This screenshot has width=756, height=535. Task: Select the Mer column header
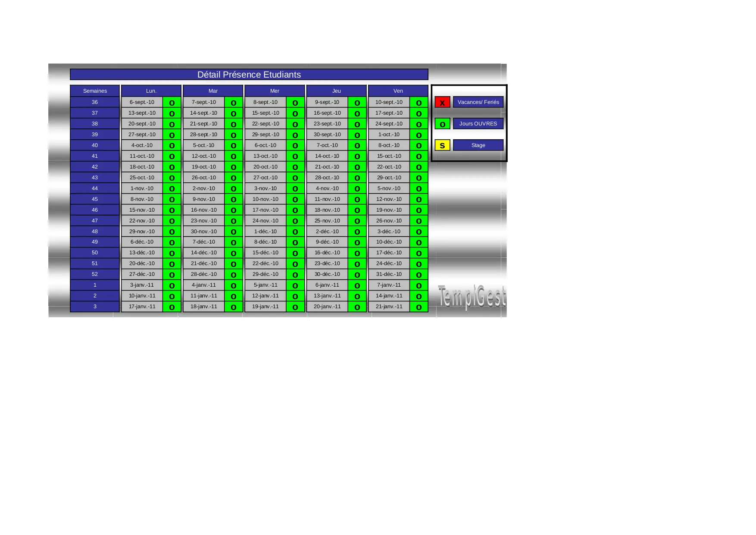[275, 91]
